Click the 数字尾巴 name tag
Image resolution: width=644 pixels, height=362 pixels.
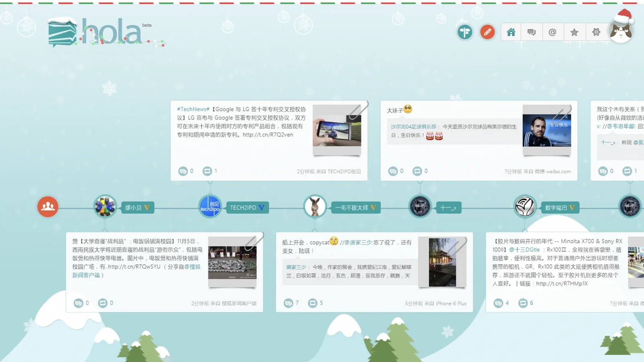(x=560, y=208)
